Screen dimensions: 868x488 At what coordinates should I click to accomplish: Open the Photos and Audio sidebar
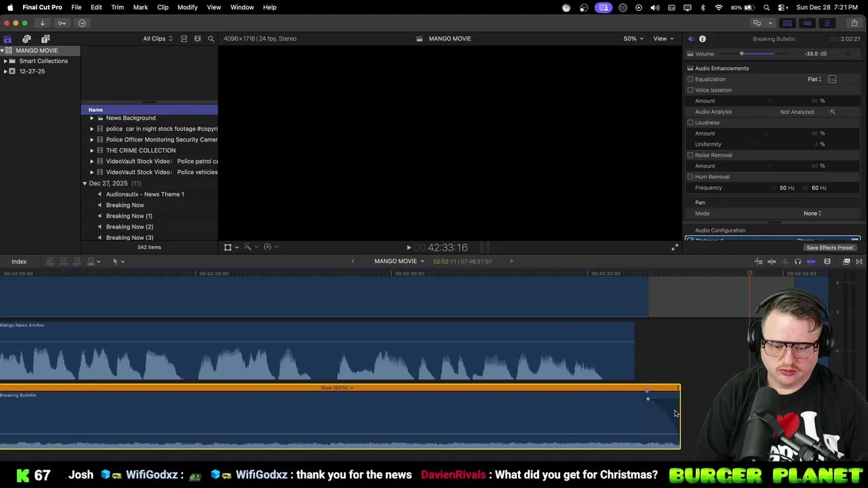[x=26, y=39]
